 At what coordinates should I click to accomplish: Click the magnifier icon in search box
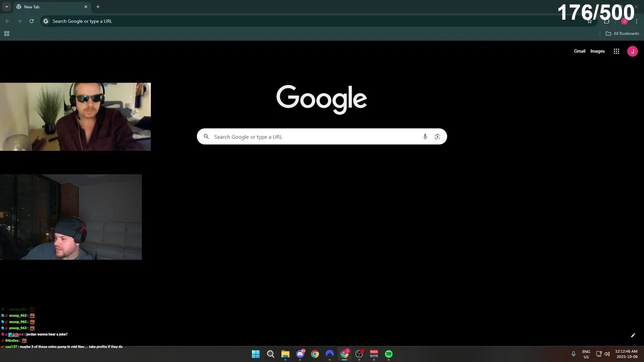(x=206, y=137)
